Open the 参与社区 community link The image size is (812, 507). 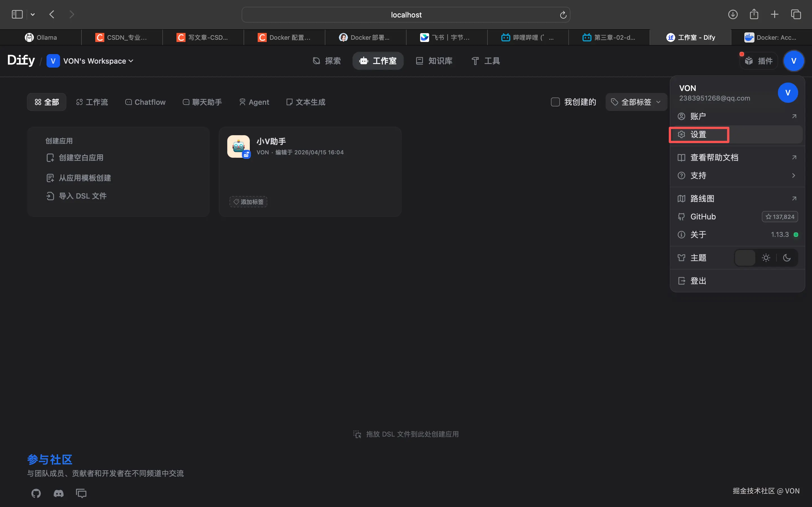[x=49, y=459]
